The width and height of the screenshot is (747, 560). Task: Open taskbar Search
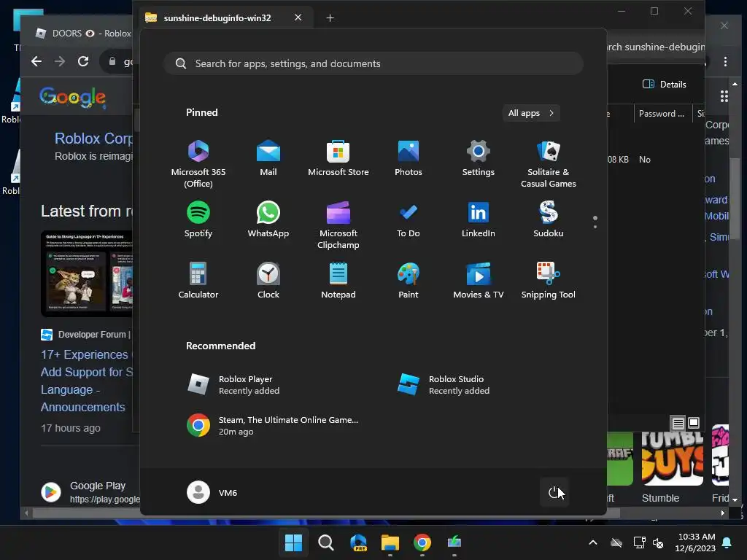(326, 542)
